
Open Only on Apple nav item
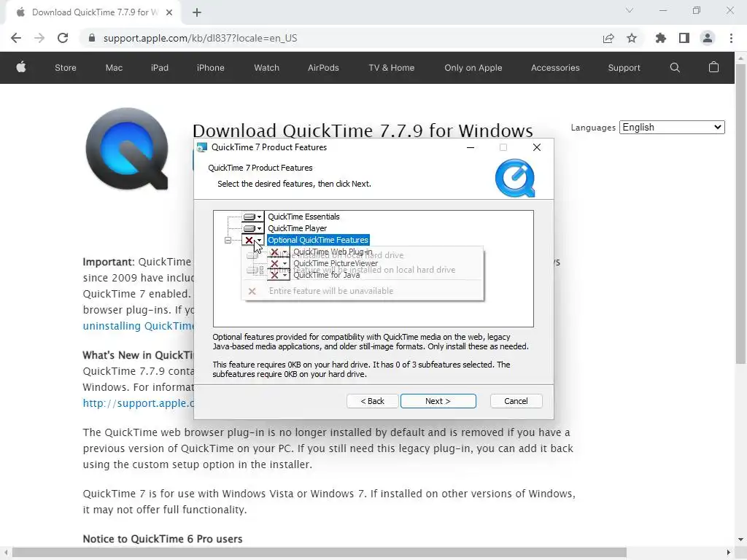[473, 68]
